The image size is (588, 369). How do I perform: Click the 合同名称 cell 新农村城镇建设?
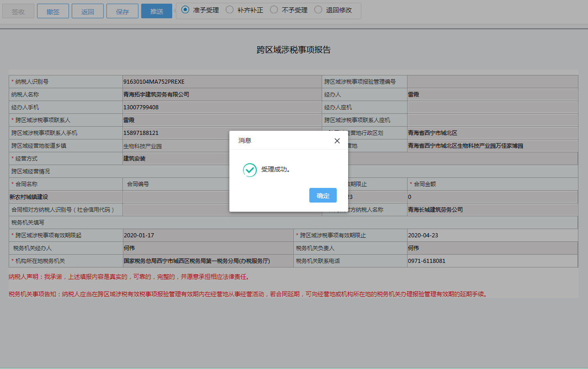(x=65, y=197)
